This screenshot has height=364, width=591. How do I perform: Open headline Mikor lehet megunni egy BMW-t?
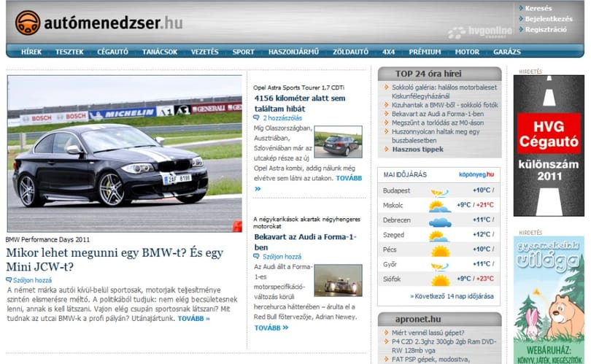coord(115,259)
